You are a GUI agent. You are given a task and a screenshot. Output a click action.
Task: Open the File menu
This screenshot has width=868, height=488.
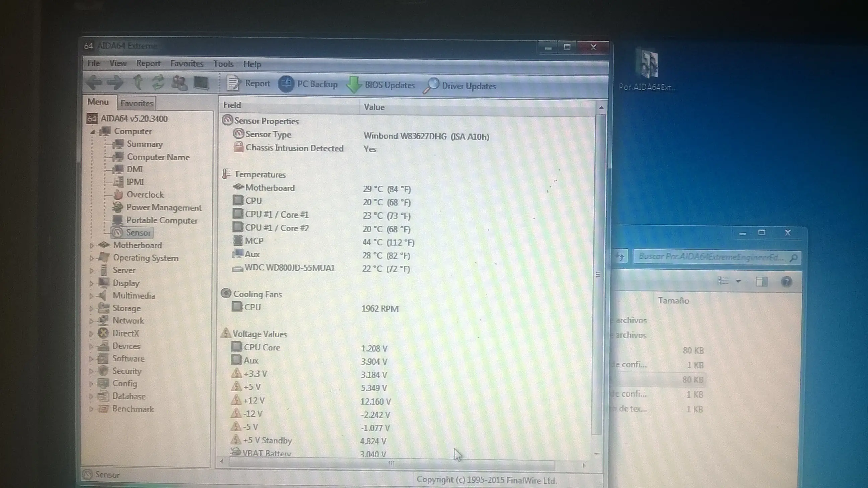(x=94, y=63)
